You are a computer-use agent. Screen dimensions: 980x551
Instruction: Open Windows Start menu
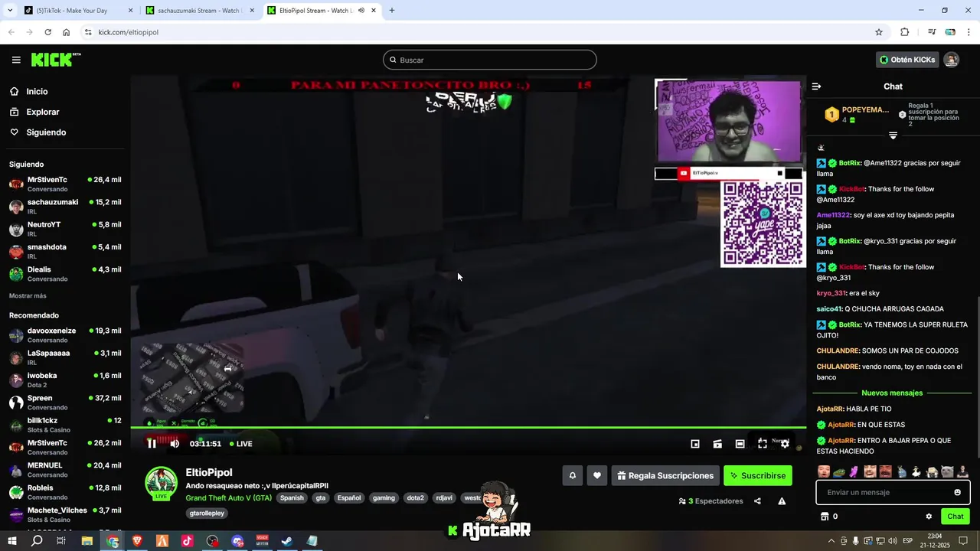12,541
